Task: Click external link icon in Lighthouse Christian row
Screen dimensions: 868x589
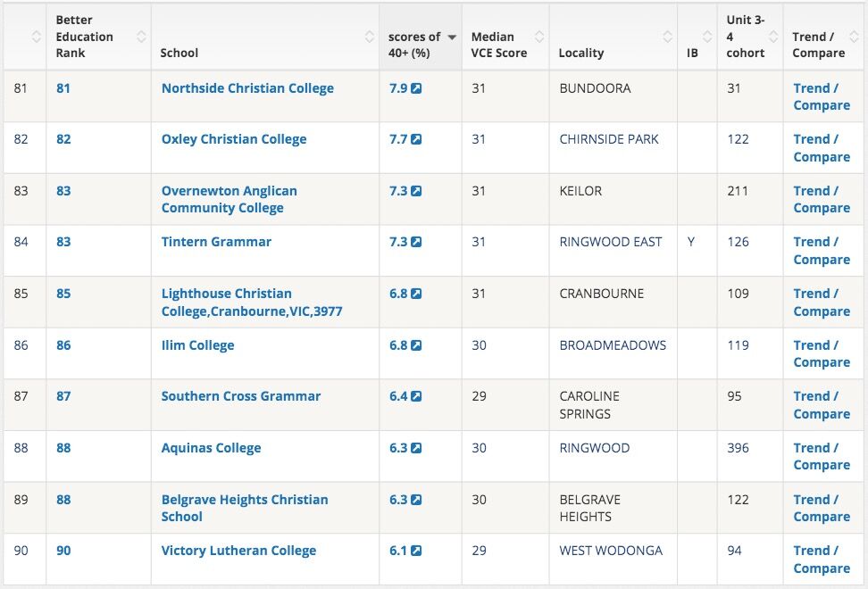Action: pyautogui.click(x=416, y=294)
